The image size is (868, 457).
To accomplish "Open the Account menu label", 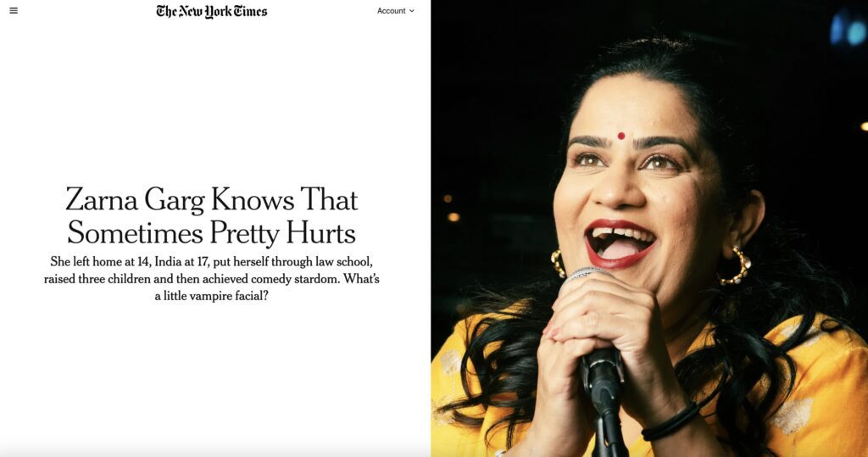I will (x=391, y=11).
